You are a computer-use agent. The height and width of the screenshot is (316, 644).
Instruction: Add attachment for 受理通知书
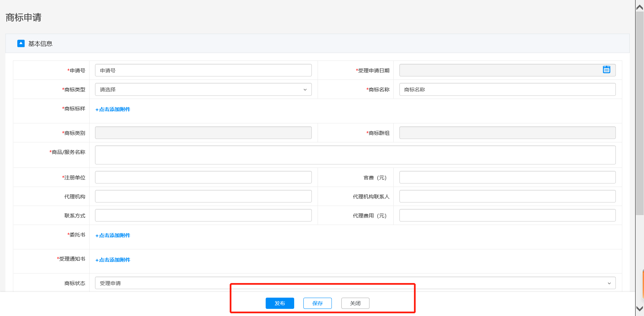coord(113,260)
